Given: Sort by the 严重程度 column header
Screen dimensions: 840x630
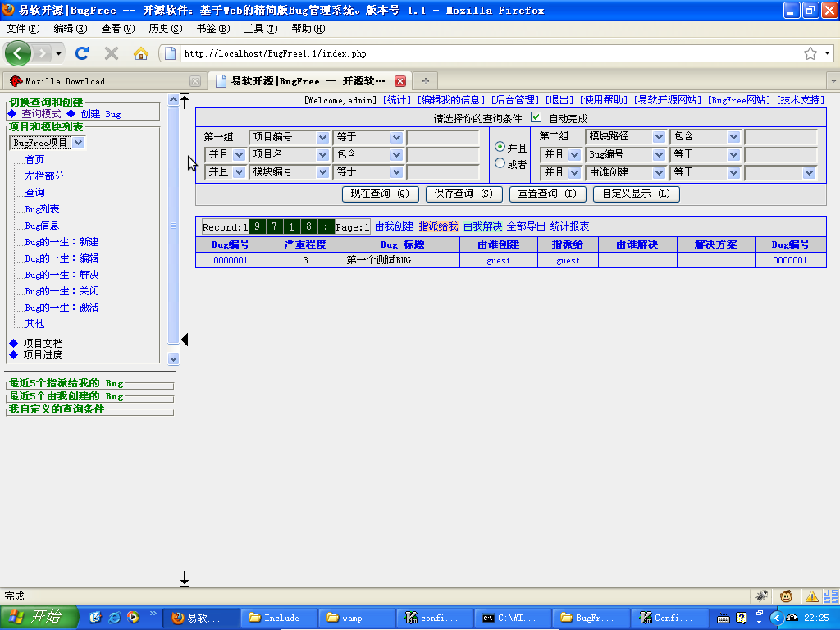Looking at the screenshot, I should [x=305, y=244].
